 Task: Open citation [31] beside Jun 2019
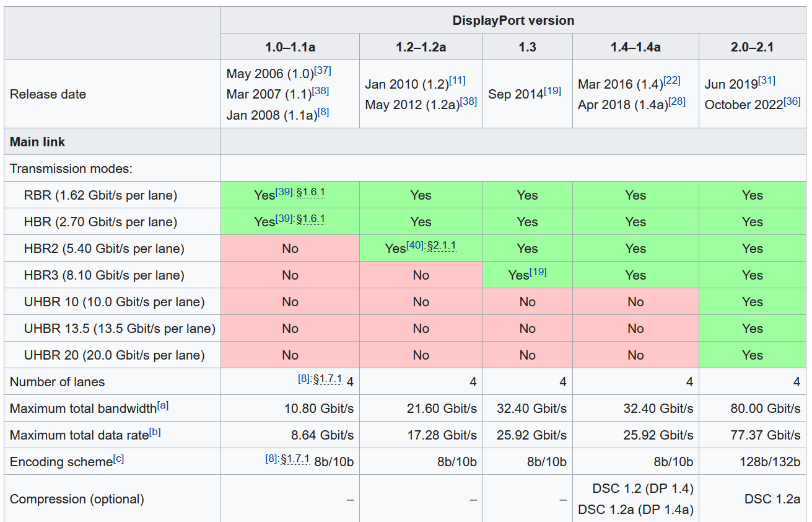(767, 81)
